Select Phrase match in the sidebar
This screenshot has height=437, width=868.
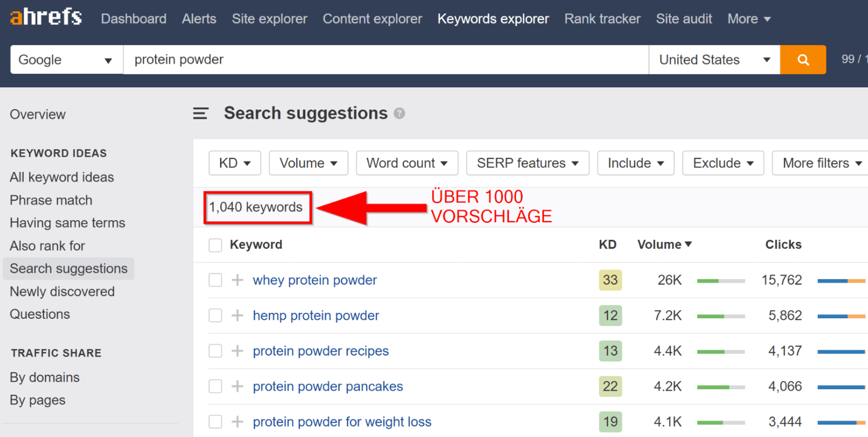pos(51,200)
